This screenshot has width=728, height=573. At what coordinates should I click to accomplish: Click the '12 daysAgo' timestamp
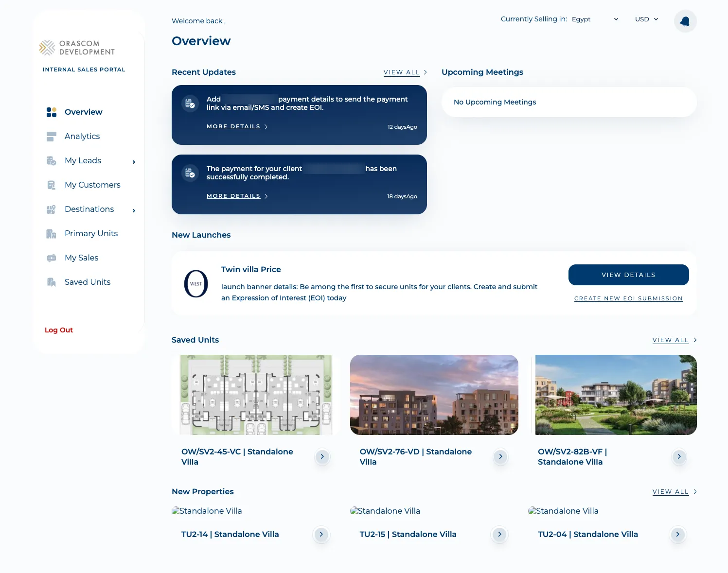[x=402, y=127]
